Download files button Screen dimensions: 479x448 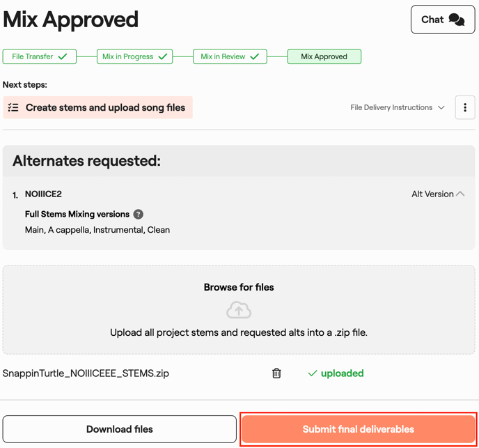[120, 429]
